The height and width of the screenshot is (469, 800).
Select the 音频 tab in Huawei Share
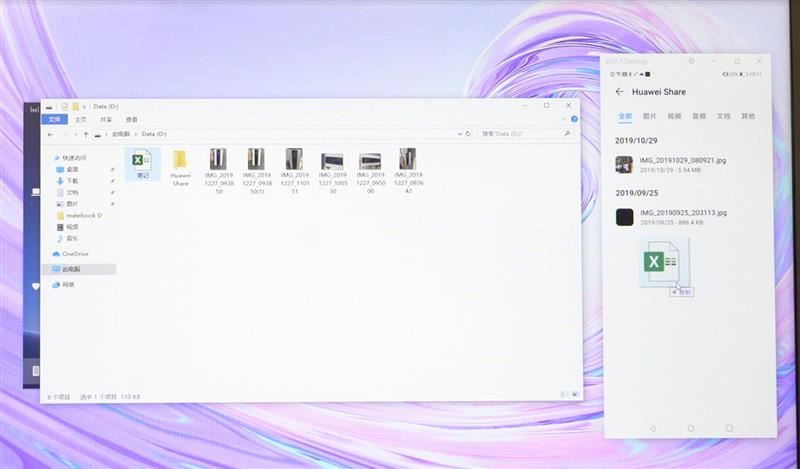click(699, 116)
